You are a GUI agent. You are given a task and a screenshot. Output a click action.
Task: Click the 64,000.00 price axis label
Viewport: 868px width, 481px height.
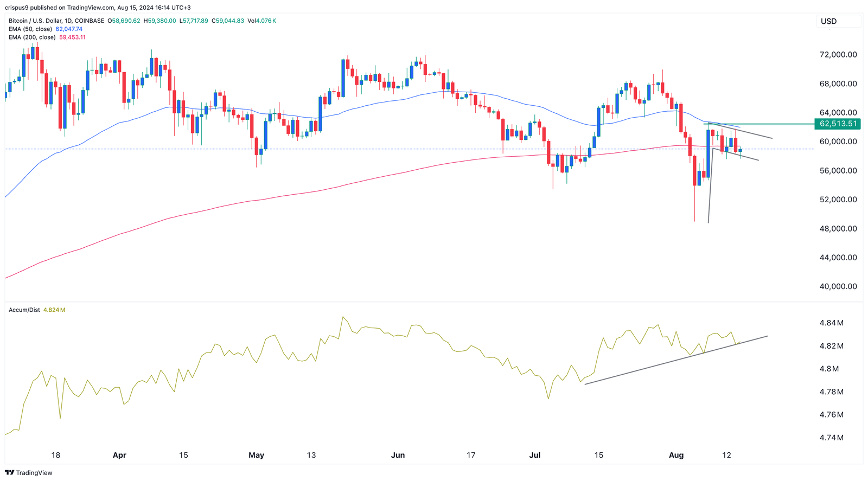838,113
